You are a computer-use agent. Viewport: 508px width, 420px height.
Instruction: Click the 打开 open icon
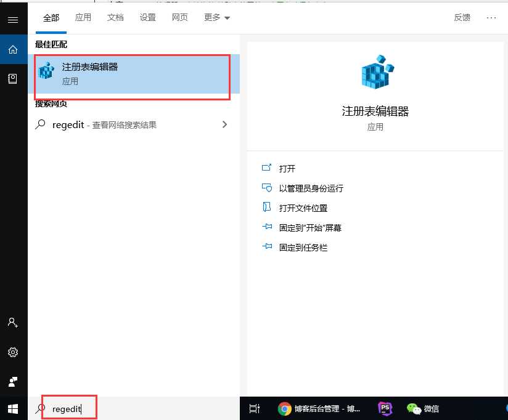pyautogui.click(x=266, y=168)
